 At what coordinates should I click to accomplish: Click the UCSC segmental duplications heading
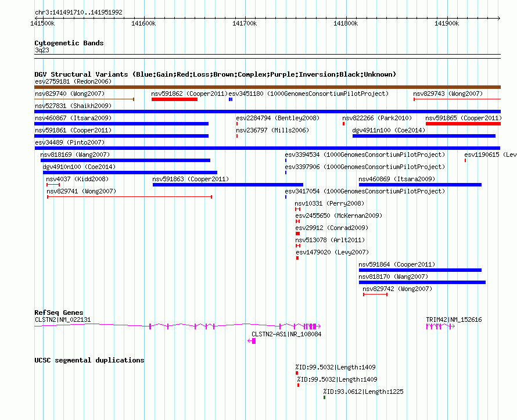point(89,360)
